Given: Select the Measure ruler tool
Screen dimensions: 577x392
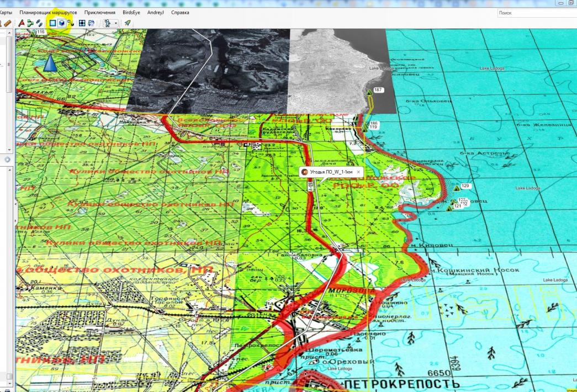Looking at the screenshot, I should [7, 23].
